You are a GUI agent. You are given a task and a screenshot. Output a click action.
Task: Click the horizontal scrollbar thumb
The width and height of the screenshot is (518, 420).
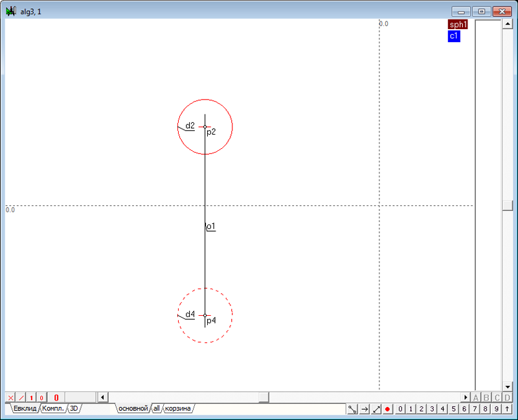(x=264, y=397)
